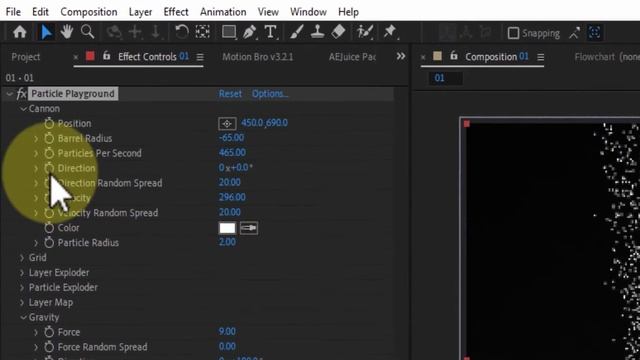This screenshot has width=640, height=360.
Task: Click Position value 450.0,690.0
Action: click(264, 123)
